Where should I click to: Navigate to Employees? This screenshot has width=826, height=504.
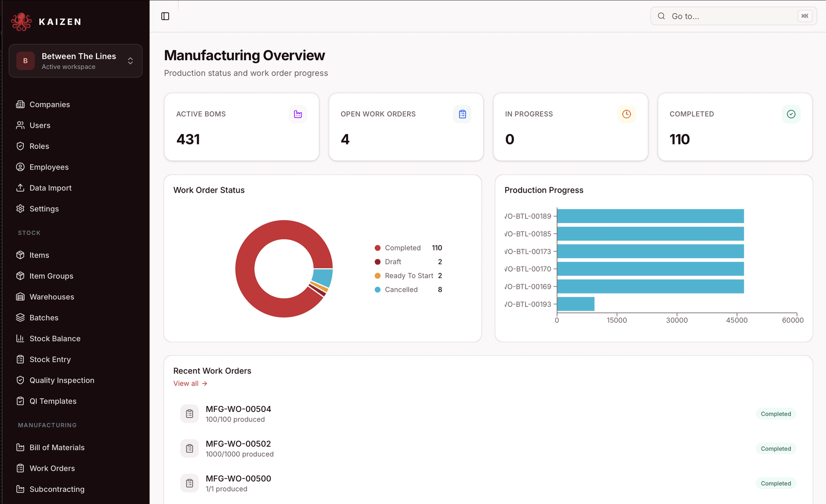[x=49, y=167]
